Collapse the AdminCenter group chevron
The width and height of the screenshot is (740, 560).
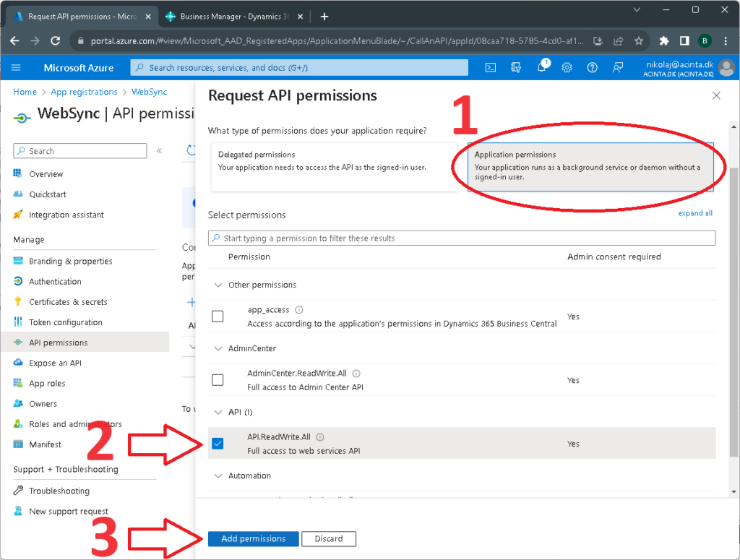218,348
